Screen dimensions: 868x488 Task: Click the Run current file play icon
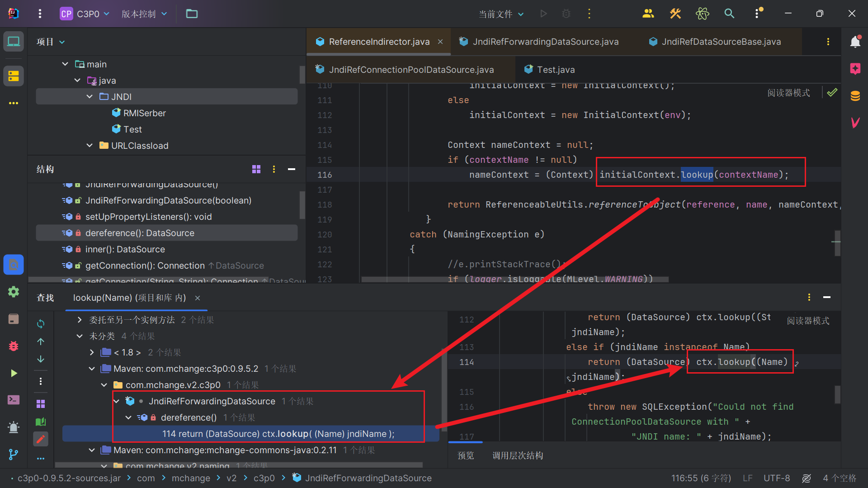click(543, 14)
